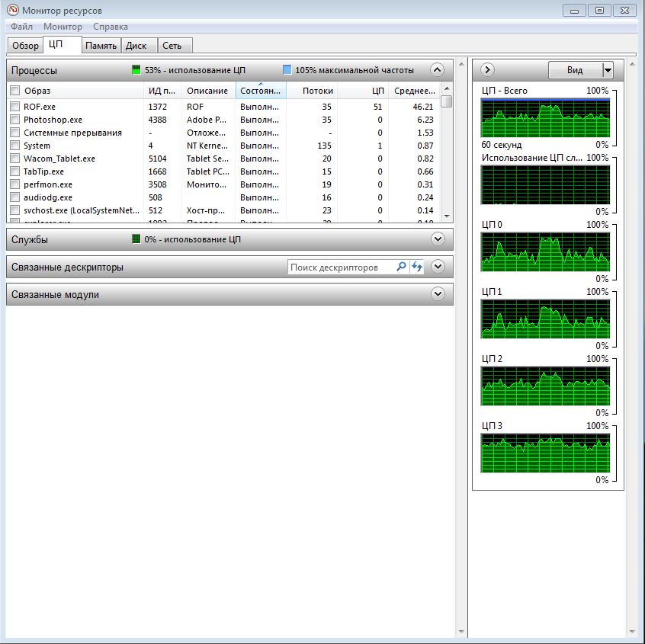Check the ROF.exe process checkbox
The width and height of the screenshot is (645, 644).
click(14, 107)
